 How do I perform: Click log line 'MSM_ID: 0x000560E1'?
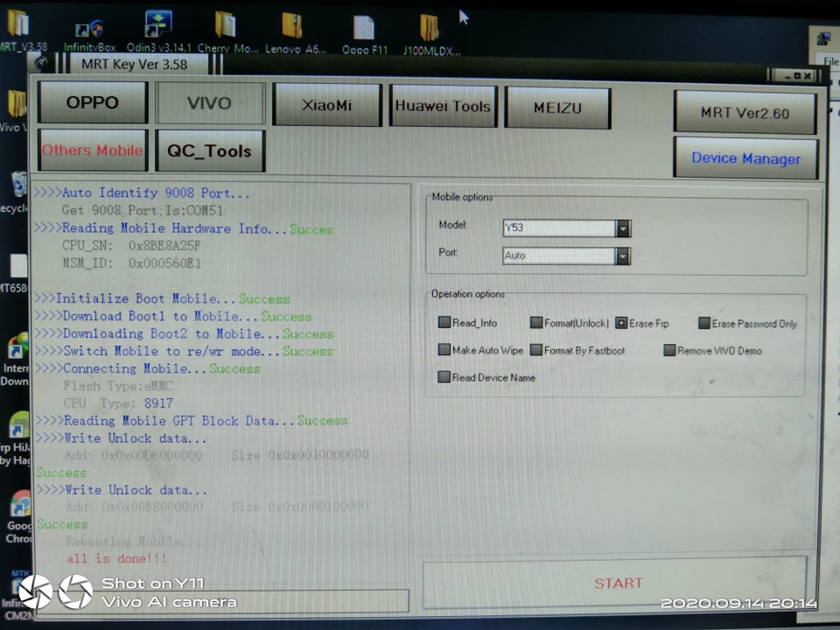(132, 263)
